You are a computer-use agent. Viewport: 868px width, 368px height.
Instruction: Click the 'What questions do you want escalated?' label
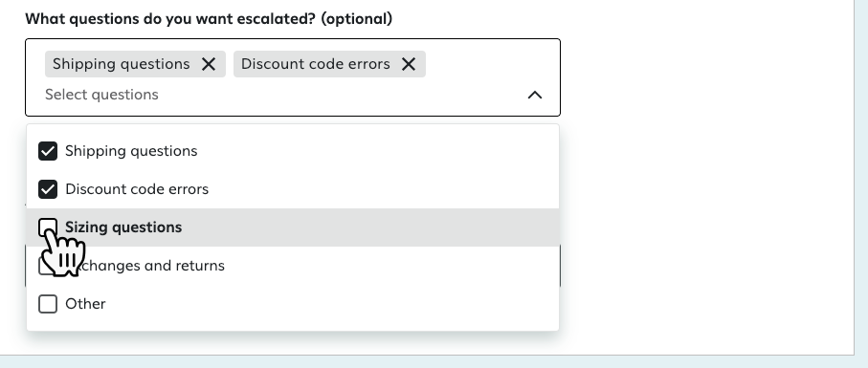coord(209,19)
